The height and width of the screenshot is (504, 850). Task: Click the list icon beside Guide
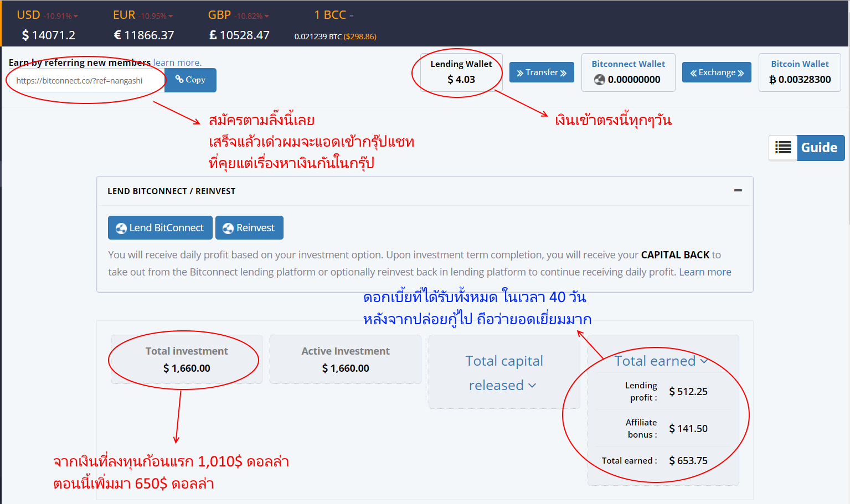tap(783, 148)
